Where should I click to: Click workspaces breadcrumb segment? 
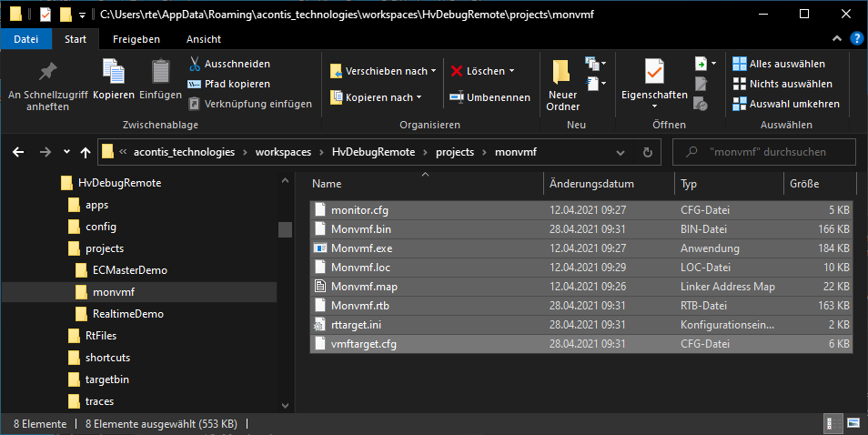click(x=283, y=152)
